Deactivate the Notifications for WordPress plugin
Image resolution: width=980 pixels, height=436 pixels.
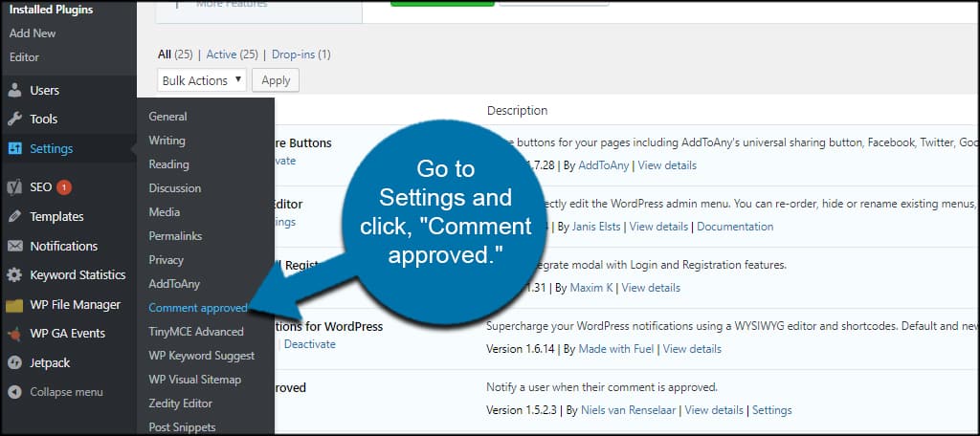click(310, 344)
